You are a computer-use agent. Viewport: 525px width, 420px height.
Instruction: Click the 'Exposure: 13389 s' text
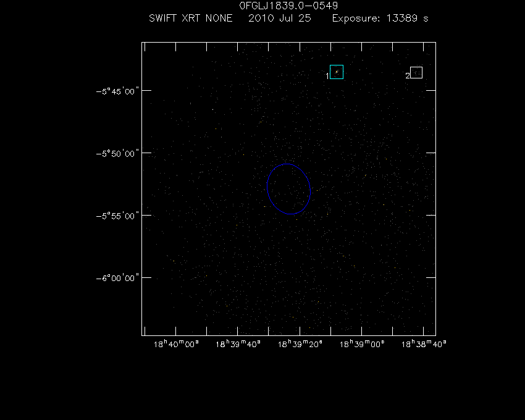(380, 18)
